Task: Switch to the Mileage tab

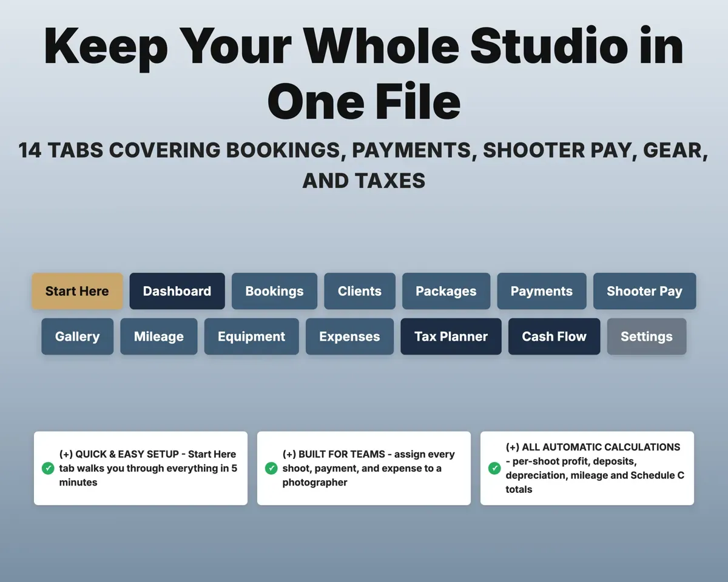Action: 159,336
